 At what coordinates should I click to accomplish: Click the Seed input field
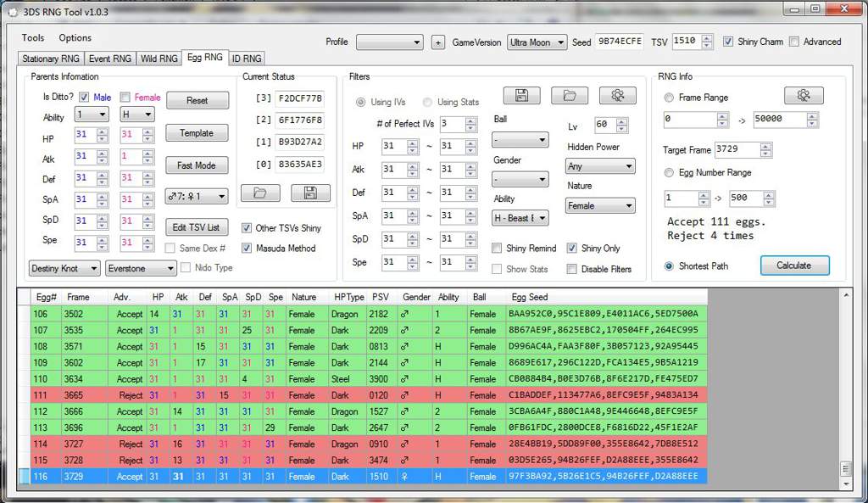pos(620,42)
